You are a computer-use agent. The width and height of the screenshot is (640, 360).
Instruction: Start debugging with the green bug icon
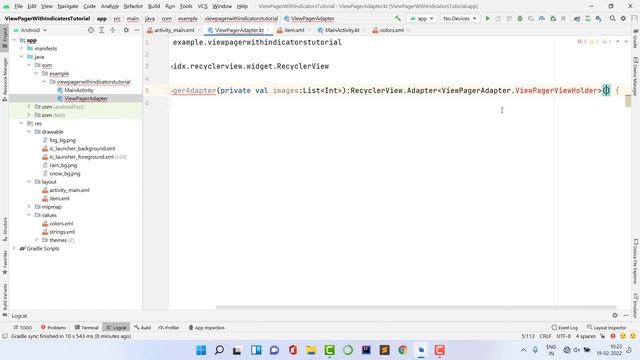point(520,18)
